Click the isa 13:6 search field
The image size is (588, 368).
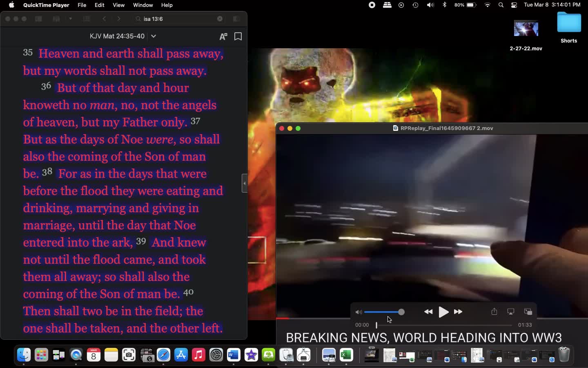pyautogui.click(x=179, y=19)
